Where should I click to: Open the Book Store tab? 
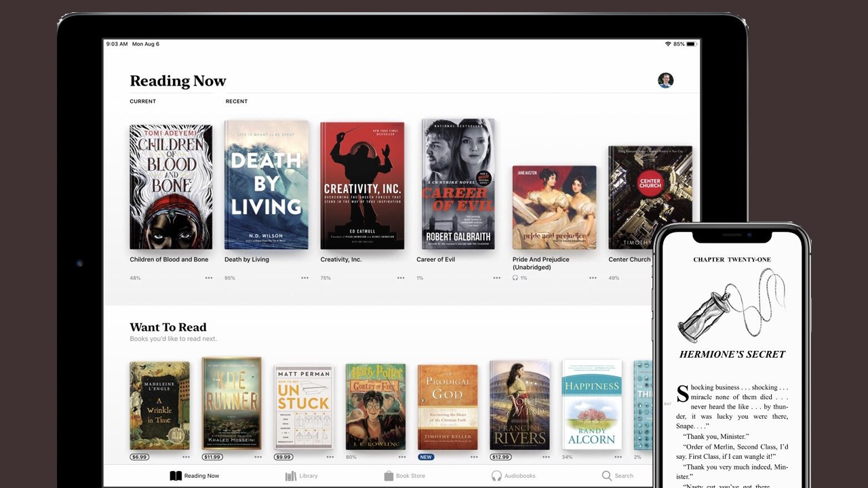[404, 476]
